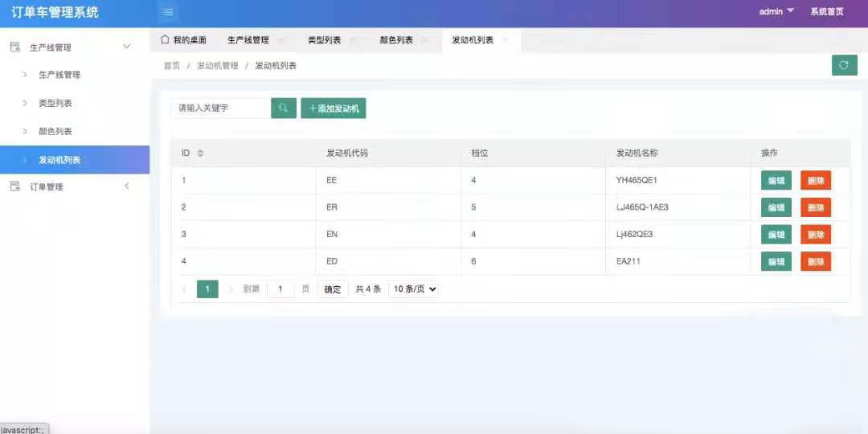Toggle the sidebar collapse menu icon
Image resolution: width=868 pixels, height=434 pixels.
click(167, 12)
